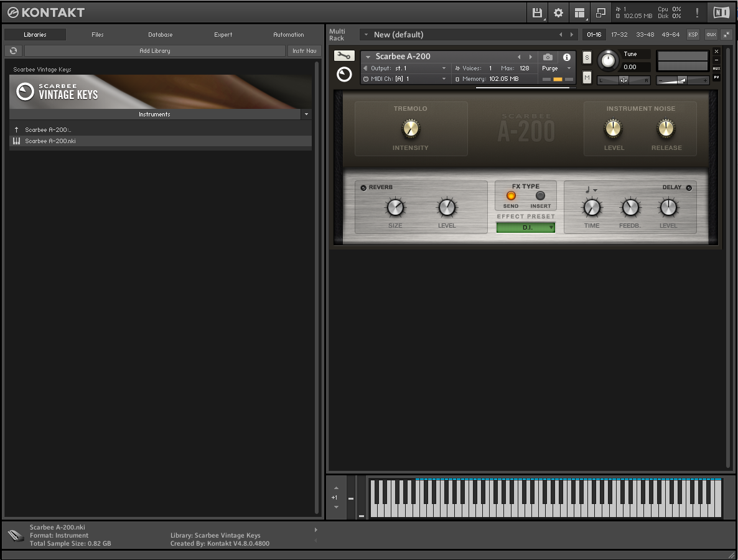Image resolution: width=738 pixels, height=560 pixels.
Task: Open the delay note value dropdown
Action: 591,190
